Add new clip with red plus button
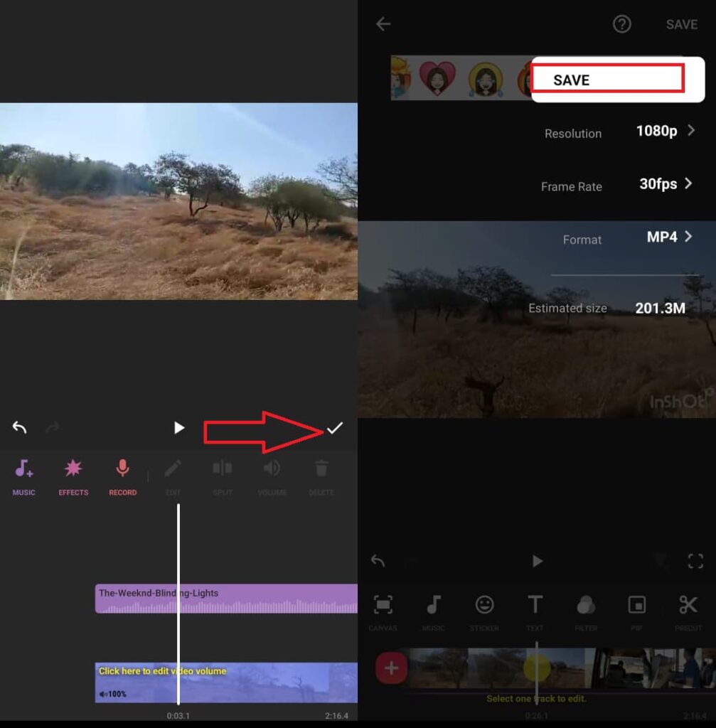This screenshot has height=728, width=716. tap(391, 668)
